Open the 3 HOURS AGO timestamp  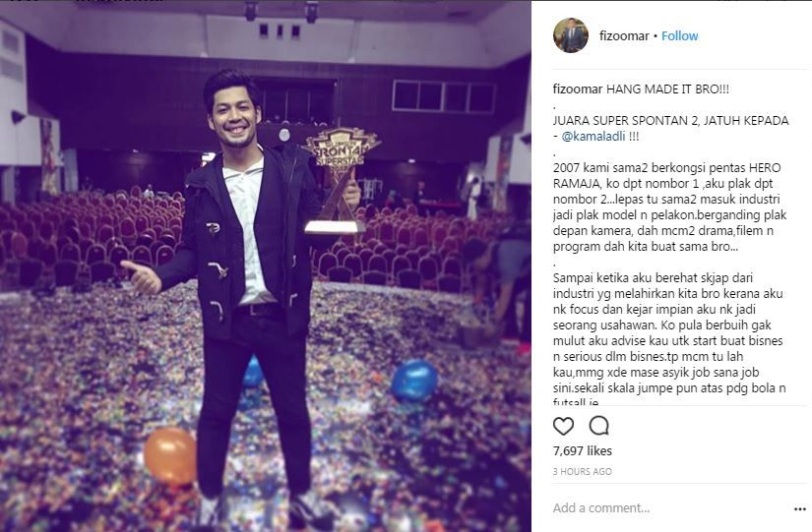(582, 471)
